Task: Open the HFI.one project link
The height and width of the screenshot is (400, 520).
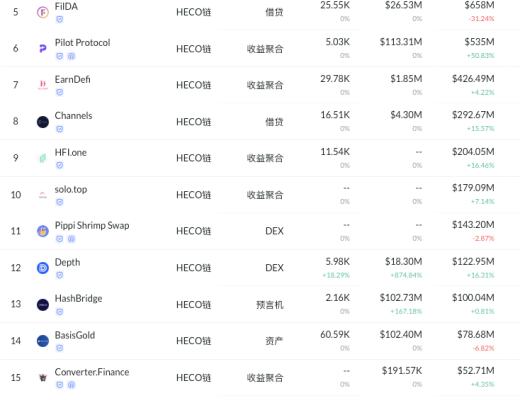Action: tap(71, 152)
